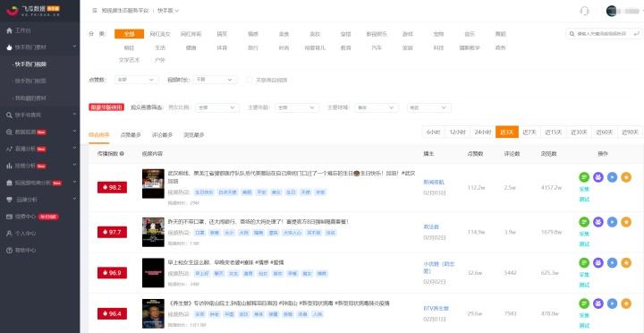Open the 点赞数 likes dropdown
This screenshot has width=644, height=333.
(x=136, y=80)
